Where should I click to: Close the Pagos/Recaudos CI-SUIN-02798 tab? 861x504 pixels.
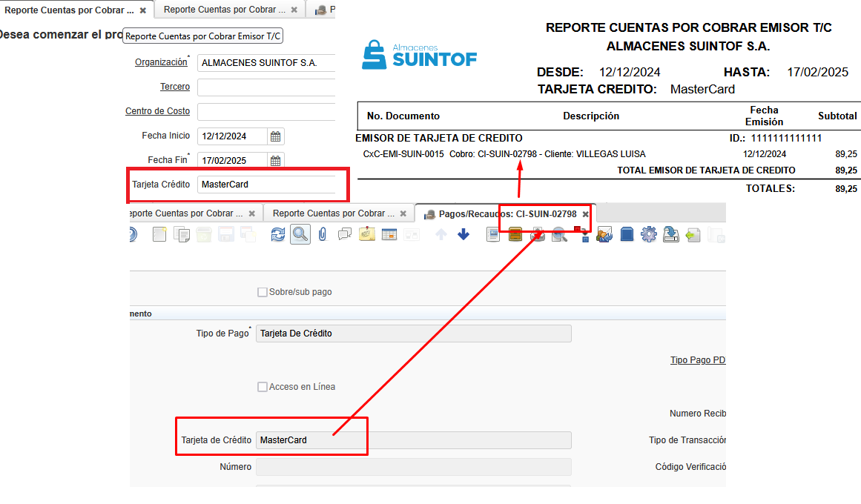click(x=585, y=213)
